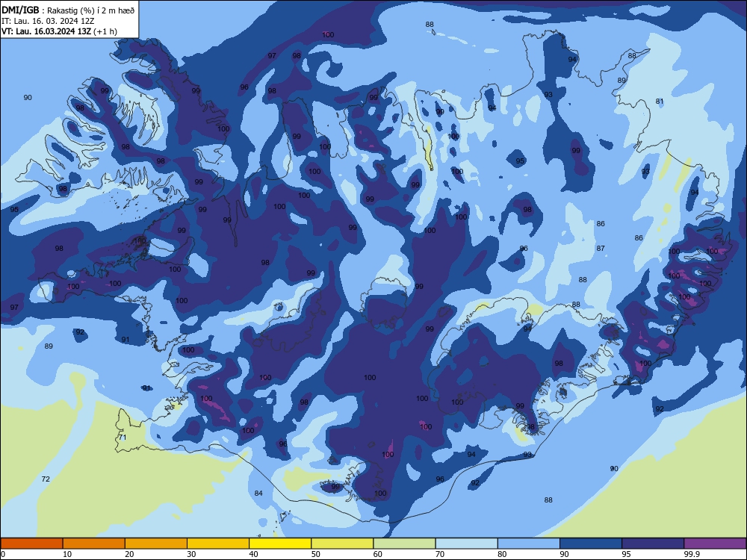Click the indigo 95–99.9 legend swatch
This screenshot has width=747, height=560.
click(653, 544)
